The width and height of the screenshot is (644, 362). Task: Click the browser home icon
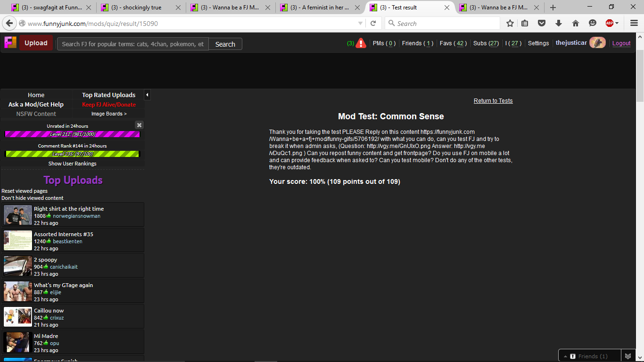tap(575, 23)
